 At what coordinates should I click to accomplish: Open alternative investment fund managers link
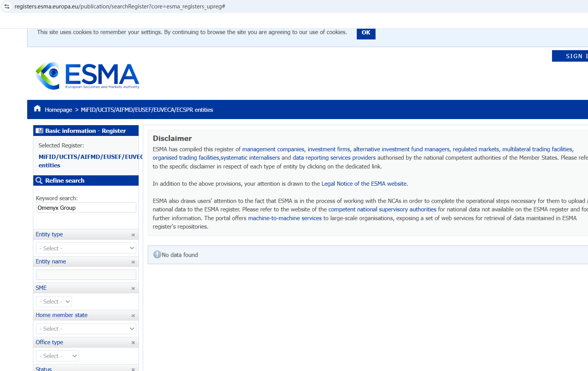(x=402, y=149)
